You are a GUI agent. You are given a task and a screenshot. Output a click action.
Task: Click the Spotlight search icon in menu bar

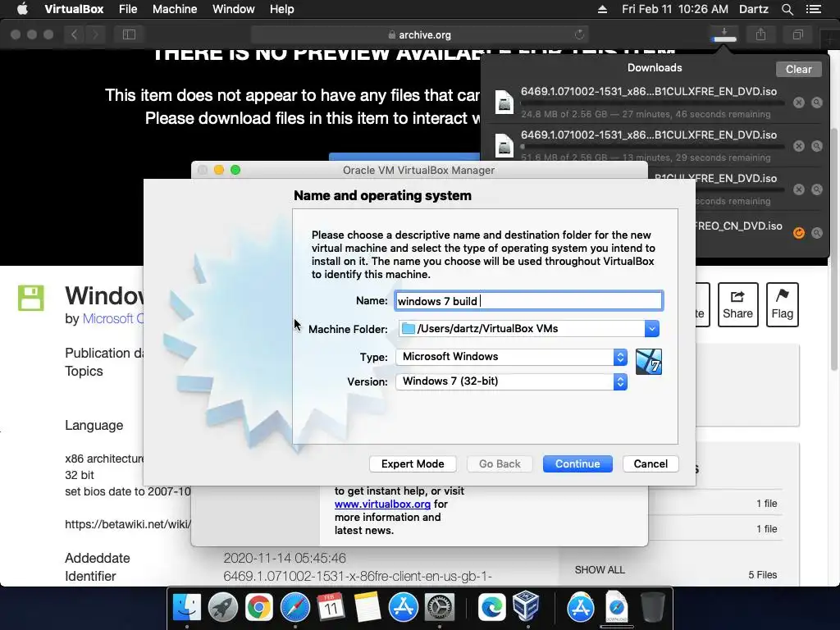pos(787,9)
